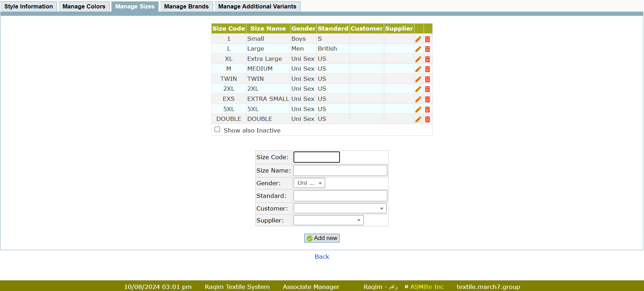Follow the Back link

click(x=322, y=257)
